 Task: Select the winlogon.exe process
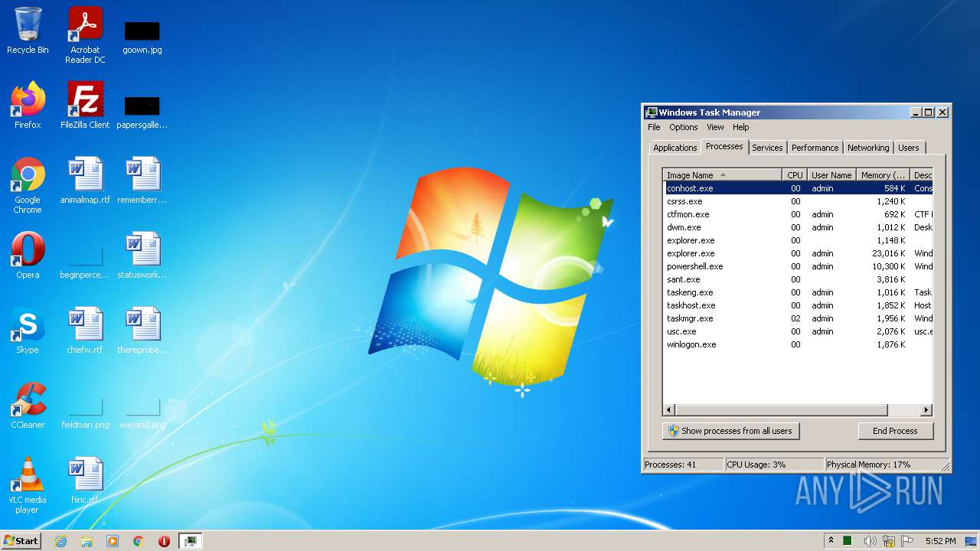coord(798,344)
